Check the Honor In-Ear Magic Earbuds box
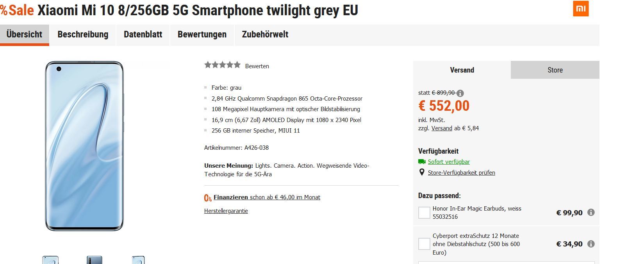Viewport: 644px width, 264px height. coord(424,213)
